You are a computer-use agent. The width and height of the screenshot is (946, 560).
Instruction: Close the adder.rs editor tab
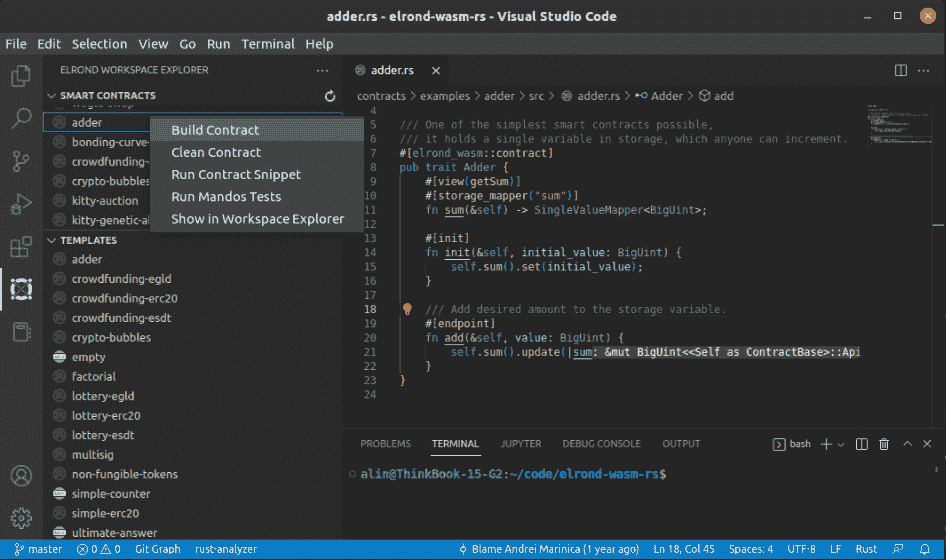coord(436,71)
